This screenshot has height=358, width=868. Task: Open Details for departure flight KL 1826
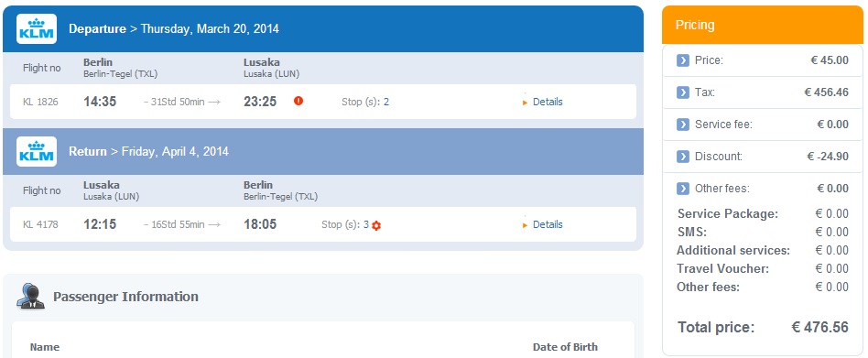point(548,102)
